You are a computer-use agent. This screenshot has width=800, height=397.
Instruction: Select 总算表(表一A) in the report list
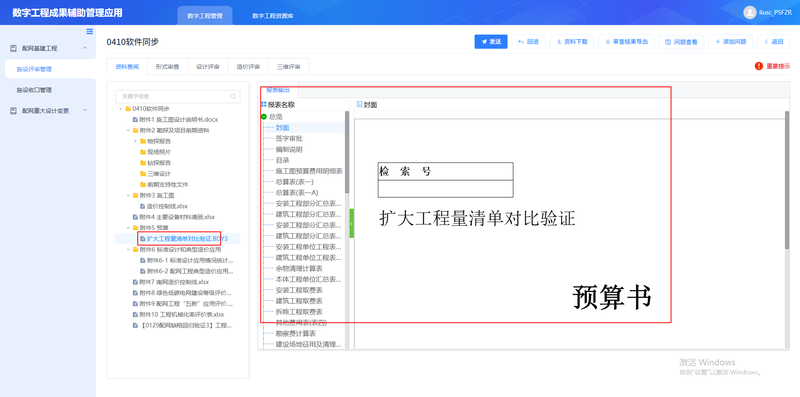(297, 192)
